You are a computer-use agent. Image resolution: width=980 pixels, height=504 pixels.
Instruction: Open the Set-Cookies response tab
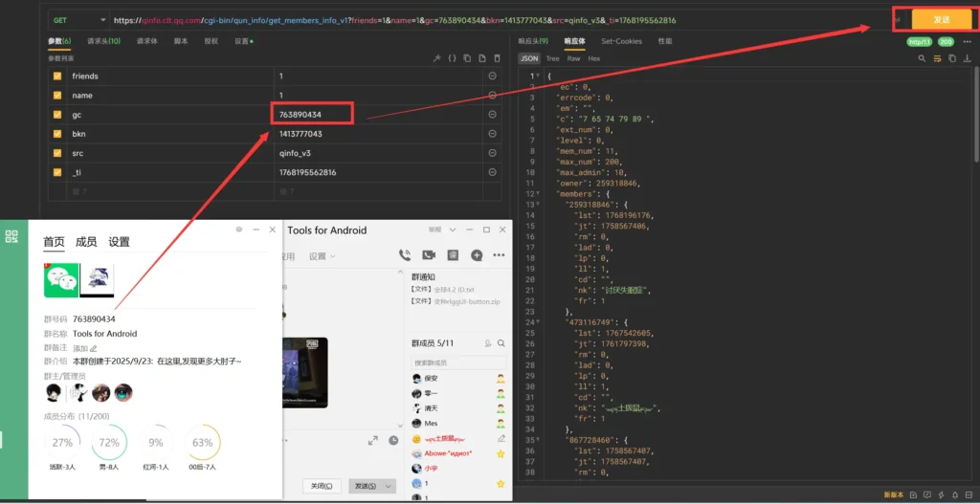coord(621,41)
